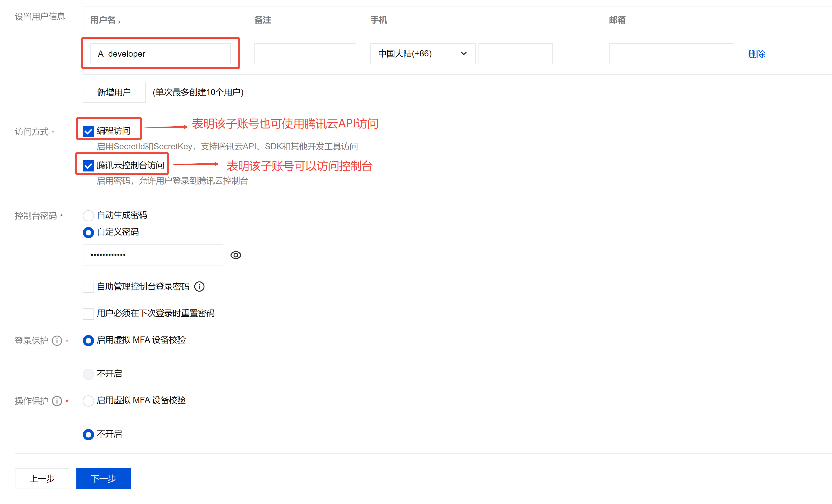Uncheck the 腾讯云控制台访问 checkbox
This screenshot has width=832, height=504.
coord(88,166)
